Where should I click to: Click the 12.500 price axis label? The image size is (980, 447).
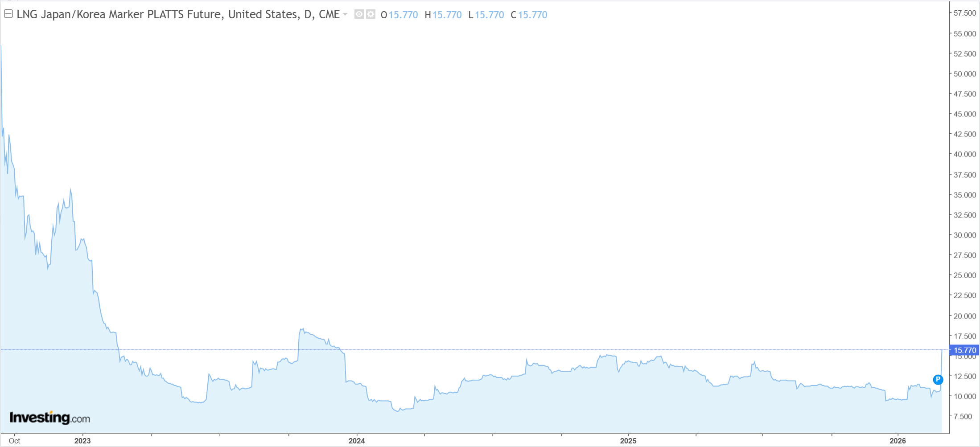pyautogui.click(x=965, y=377)
